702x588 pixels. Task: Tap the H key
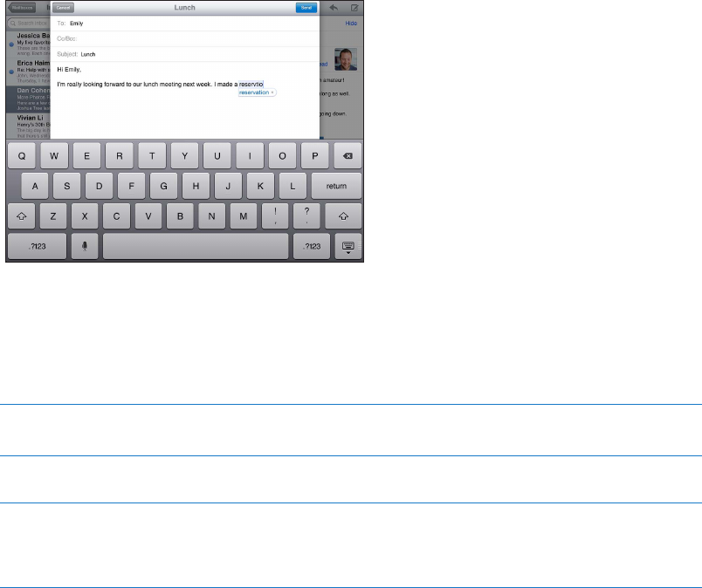pyautogui.click(x=196, y=186)
